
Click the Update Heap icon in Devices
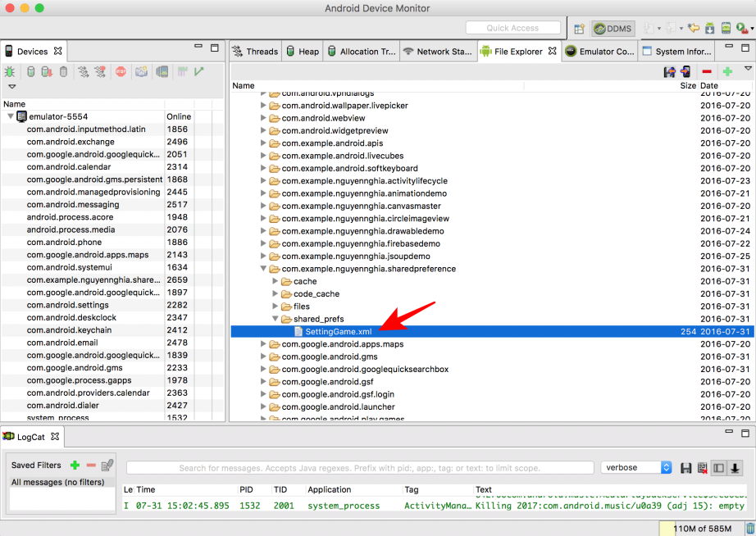tap(31, 72)
